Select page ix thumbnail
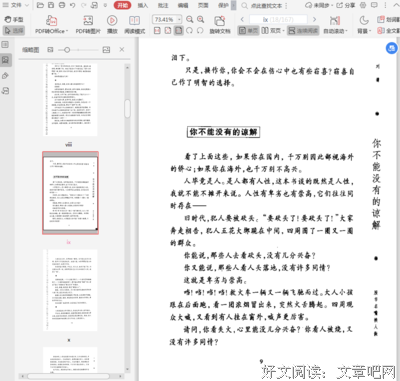Viewport: 400px width, 381px height. point(70,193)
